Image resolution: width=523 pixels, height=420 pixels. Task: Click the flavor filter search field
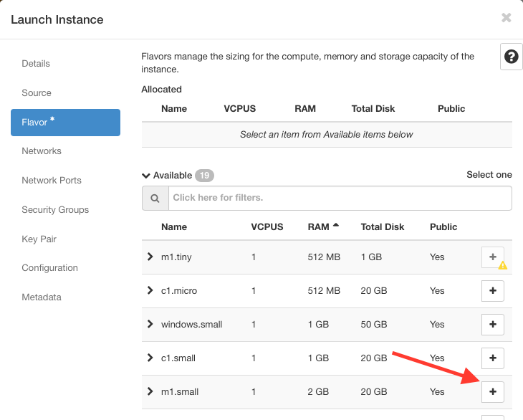click(340, 198)
